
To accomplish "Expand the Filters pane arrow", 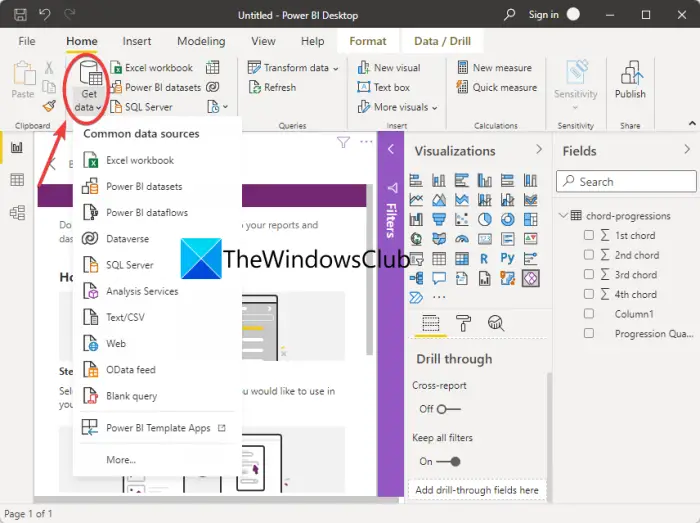I will pyautogui.click(x=391, y=149).
